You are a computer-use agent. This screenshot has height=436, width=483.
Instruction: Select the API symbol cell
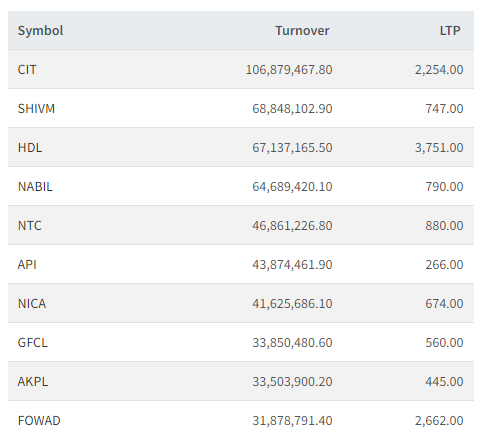point(27,265)
